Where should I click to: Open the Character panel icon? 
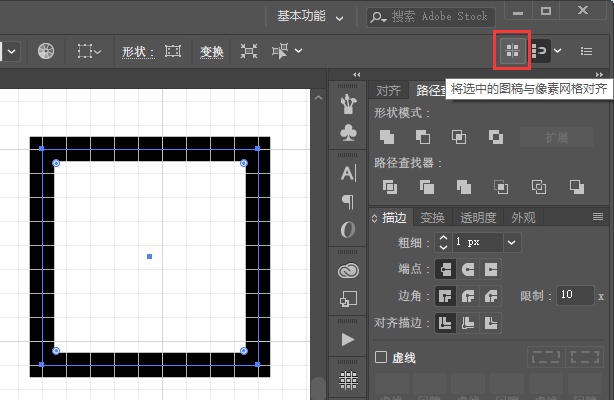point(348,173)
